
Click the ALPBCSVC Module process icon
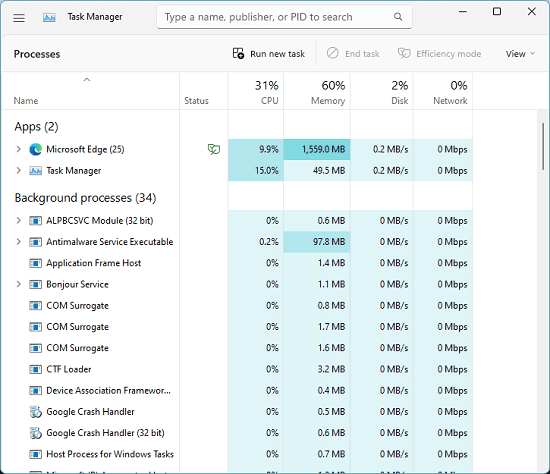click(35, 221)
